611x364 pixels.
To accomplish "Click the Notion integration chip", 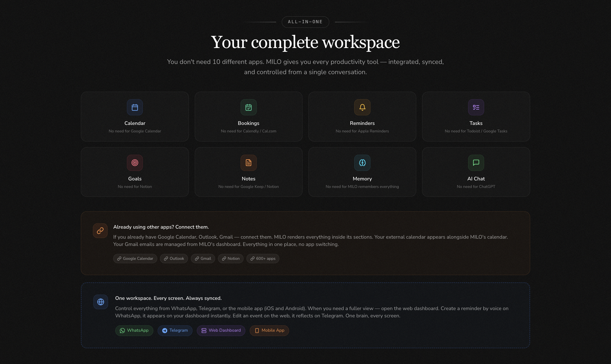I will point(230,258).
